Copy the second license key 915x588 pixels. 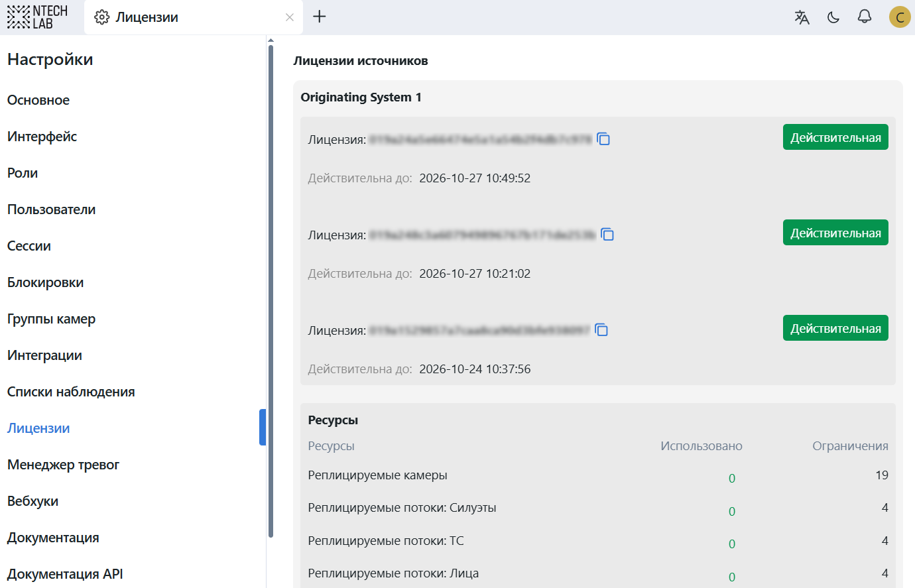pyautogui.click(x=607, y=235)
